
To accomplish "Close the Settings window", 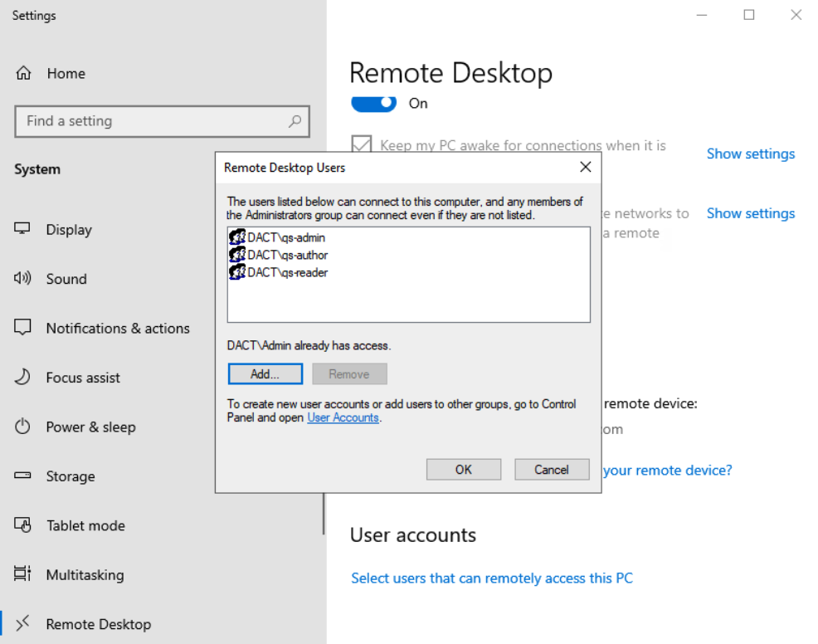I will (796, 15).
